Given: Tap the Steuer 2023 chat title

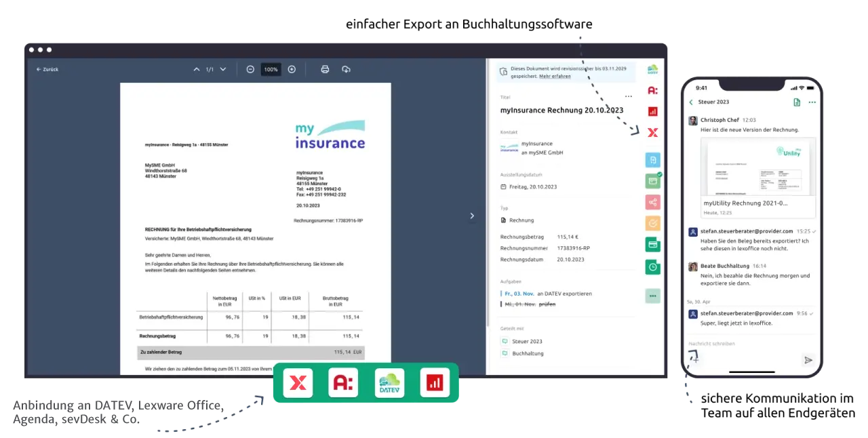Looking at the screenshot, I should click(713, 102).
